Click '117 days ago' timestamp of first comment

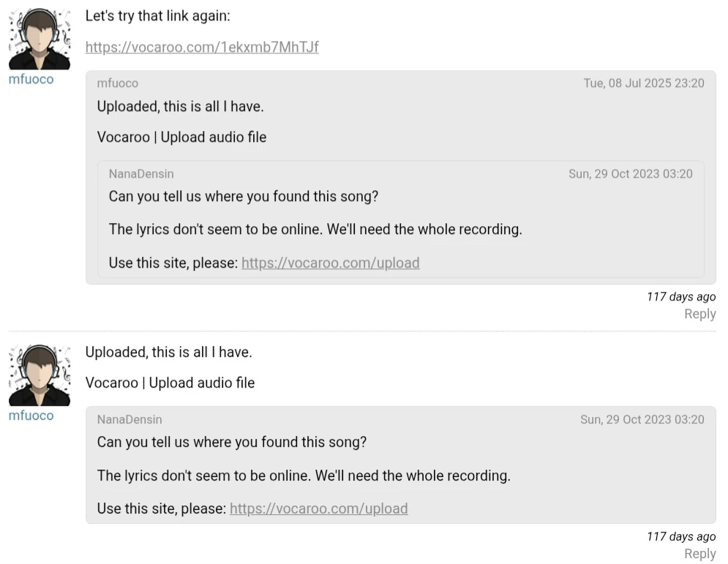(680, 296)
